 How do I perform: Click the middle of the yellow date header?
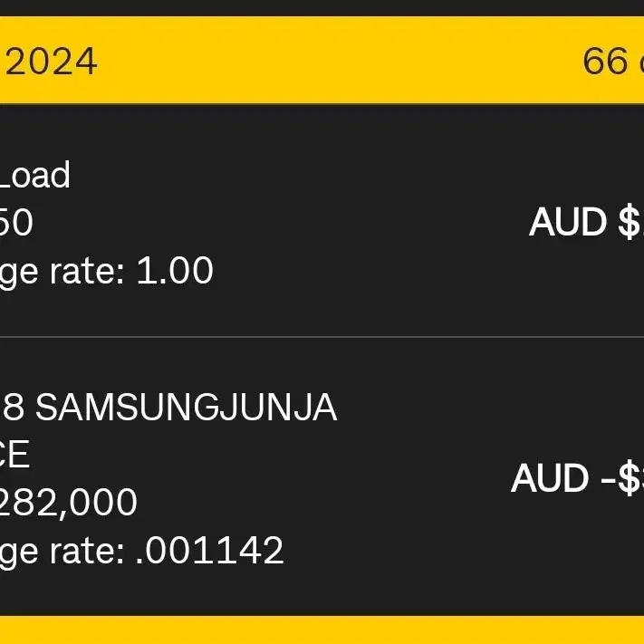pos(322,61)
